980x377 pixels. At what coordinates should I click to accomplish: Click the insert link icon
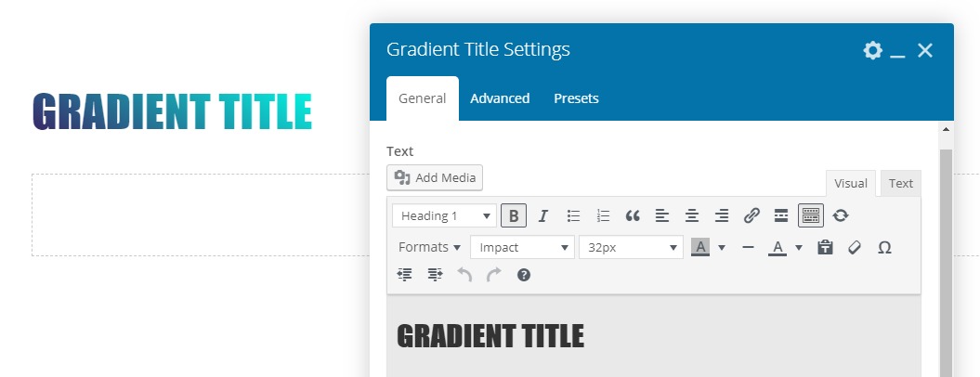(x=751, y=215)
